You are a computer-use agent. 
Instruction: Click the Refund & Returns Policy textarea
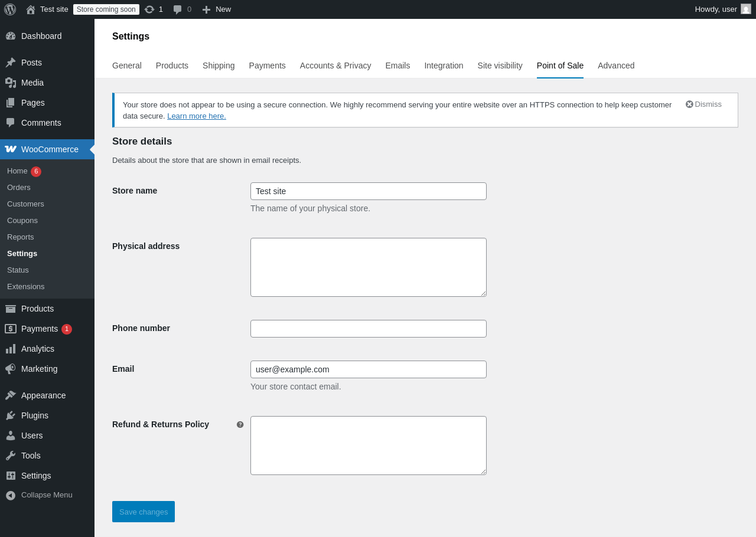click(369, 446)
